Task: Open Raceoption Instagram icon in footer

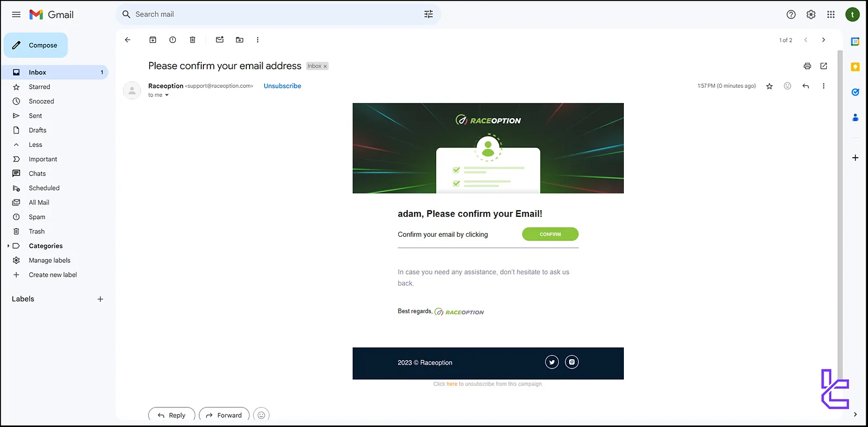Action: (x=572, y=362)
